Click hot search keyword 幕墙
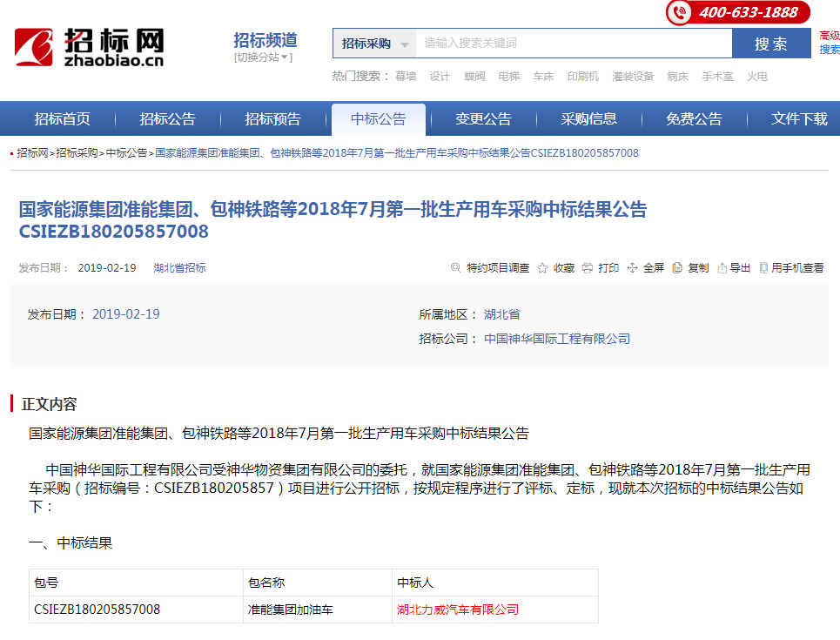The width and height of the screenshot is (840, 640). (x=406, y=77)
